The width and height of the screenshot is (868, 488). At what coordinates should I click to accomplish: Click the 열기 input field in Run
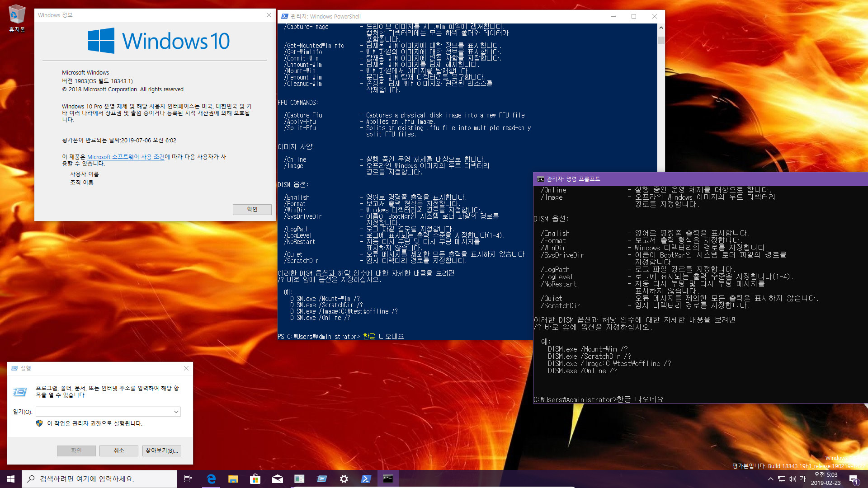(104, 412)
